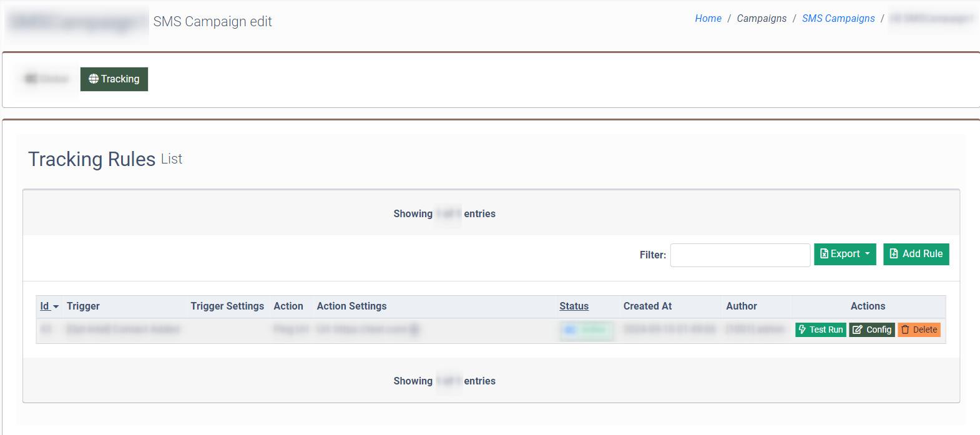Remove the rule using the Delete button
This screenshot has height=435, width=980.
919,330
